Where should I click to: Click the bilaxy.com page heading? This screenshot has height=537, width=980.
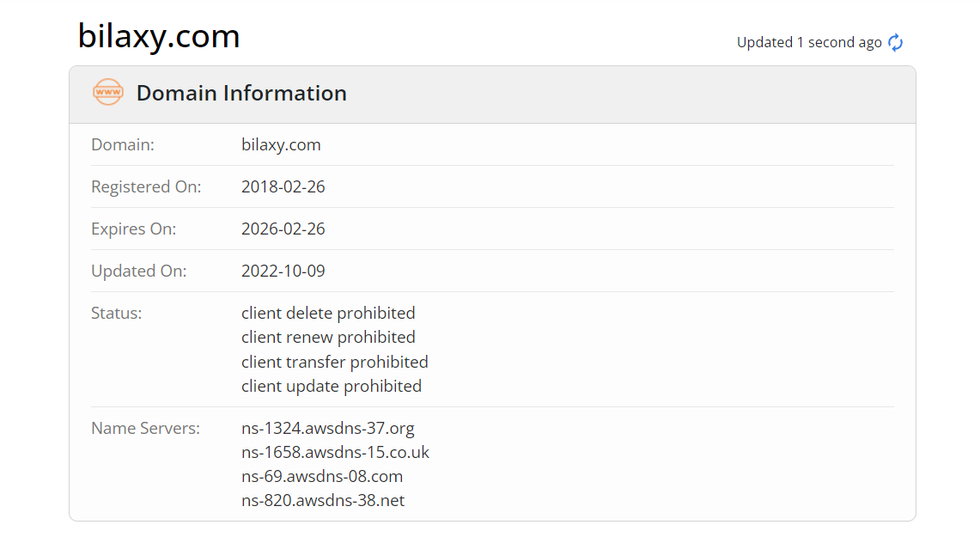[159, 36]
